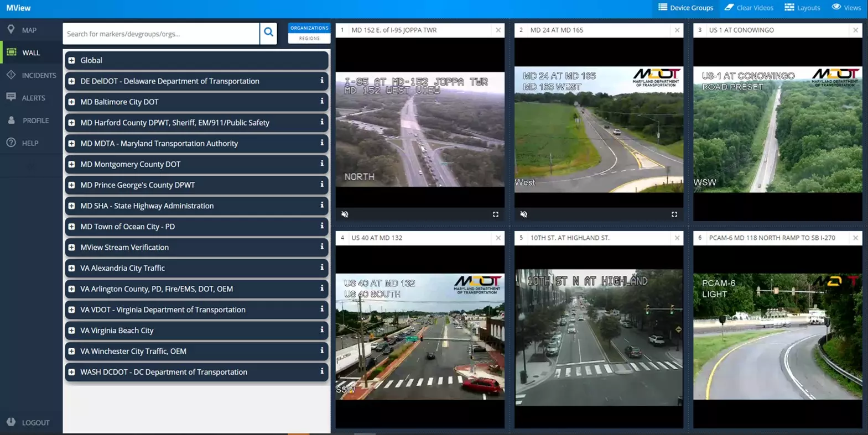View info for VA Arlington County

click(322, 289)
